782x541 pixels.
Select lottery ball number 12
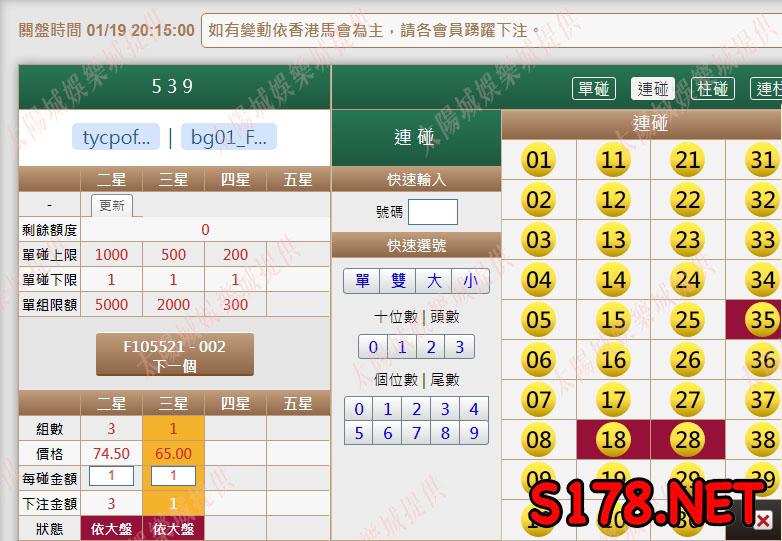(613, 199)
